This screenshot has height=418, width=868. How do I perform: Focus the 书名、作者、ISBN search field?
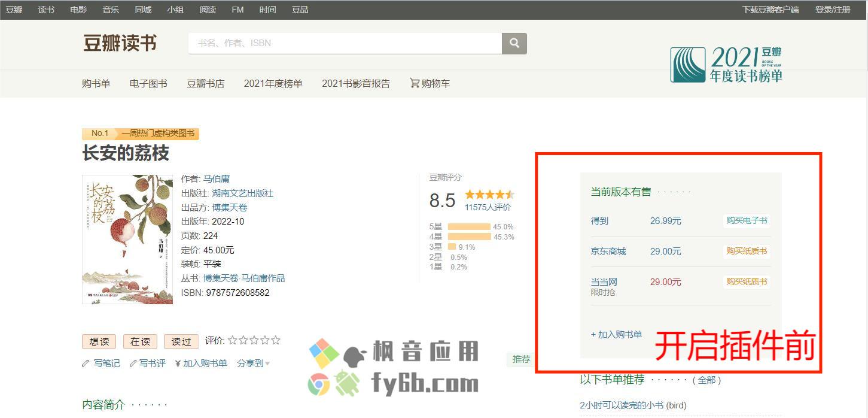point(345,43)
